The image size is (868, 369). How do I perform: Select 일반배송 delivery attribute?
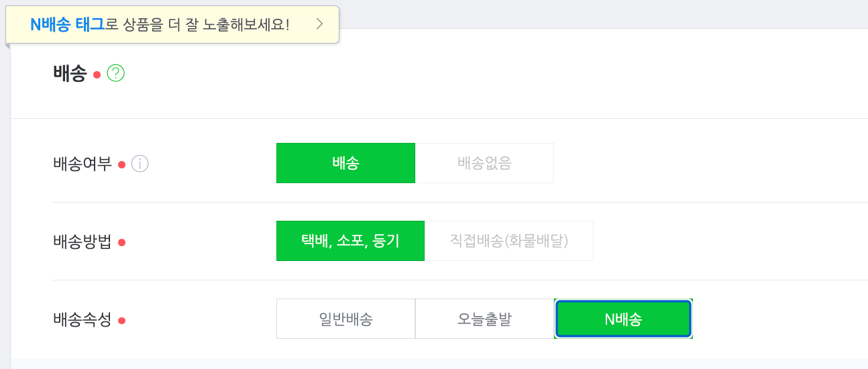[345, 319]
